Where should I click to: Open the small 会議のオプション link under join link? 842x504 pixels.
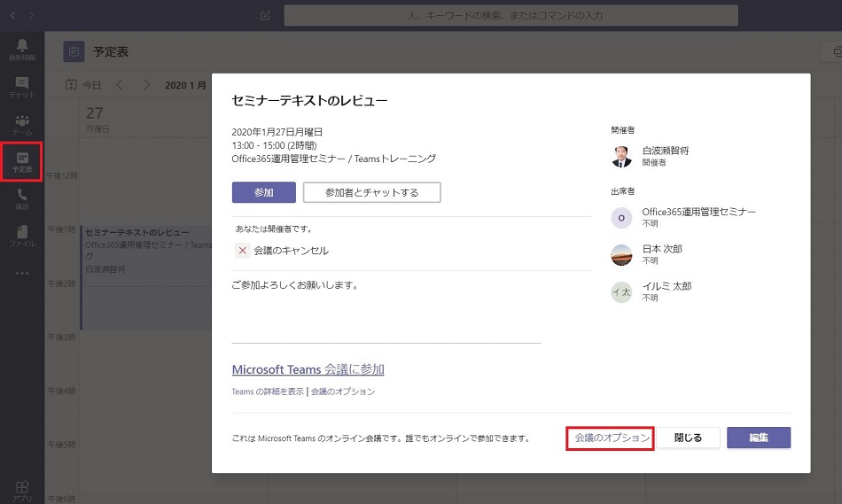[x=343, y=392]
